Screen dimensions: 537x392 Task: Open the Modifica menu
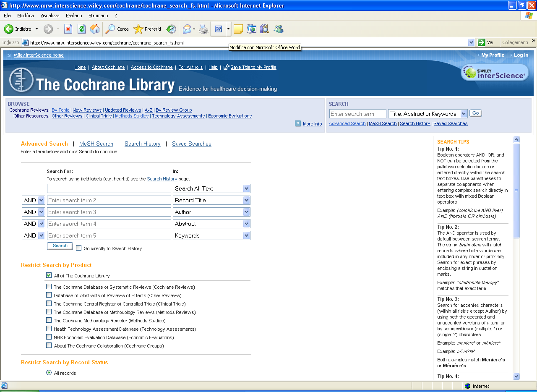pyautogui.click(x=26, y=16)
